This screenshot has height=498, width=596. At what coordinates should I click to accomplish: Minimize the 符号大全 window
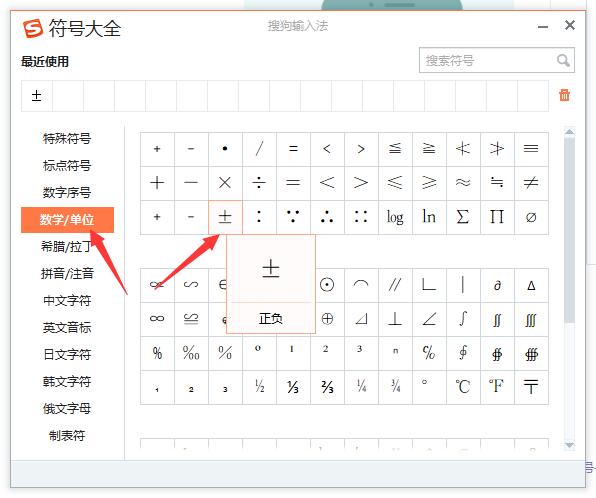[x=543, y=27]
